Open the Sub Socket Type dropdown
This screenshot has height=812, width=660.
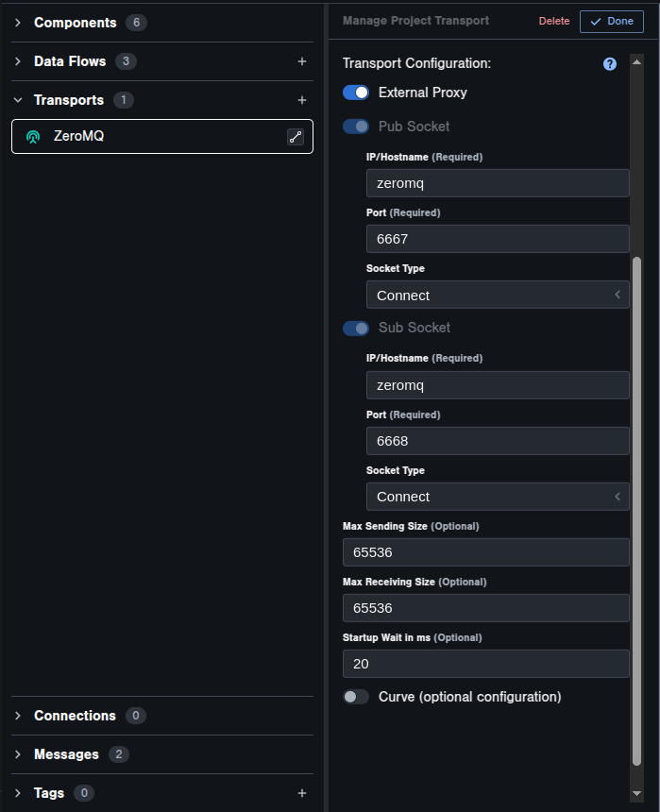[498, 497]
